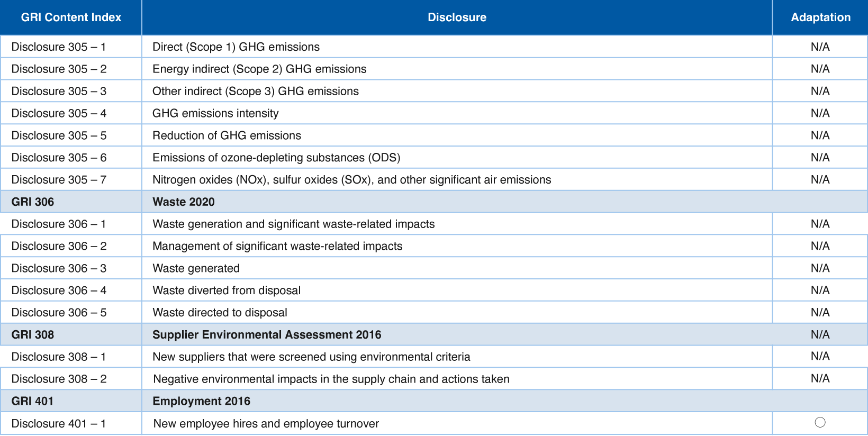Select the 'Disclosure 306 – 3' cell
This screenshot has width=868, height=436.
pos(71,268)
